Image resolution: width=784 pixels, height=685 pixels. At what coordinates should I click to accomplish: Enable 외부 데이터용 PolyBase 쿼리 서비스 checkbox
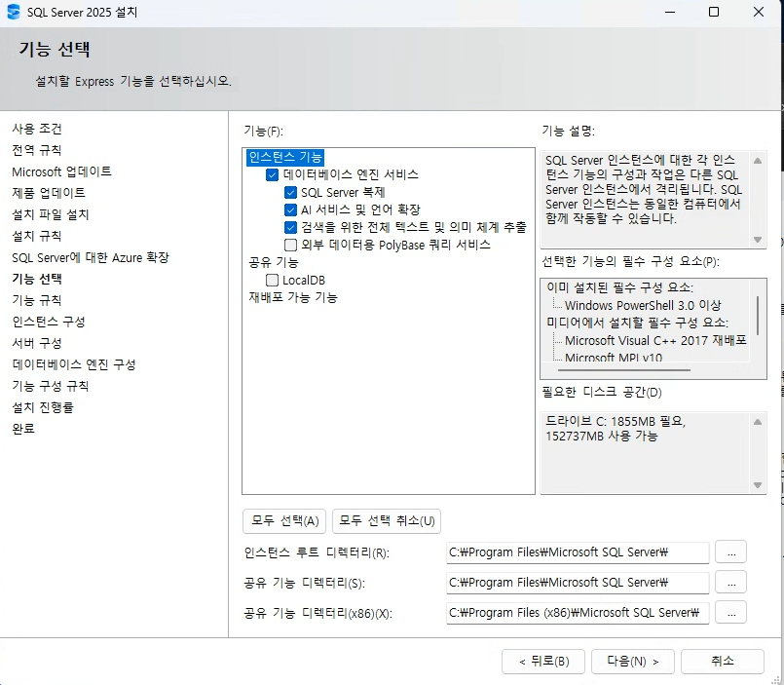pyautogui.click(x=290, y=245)
